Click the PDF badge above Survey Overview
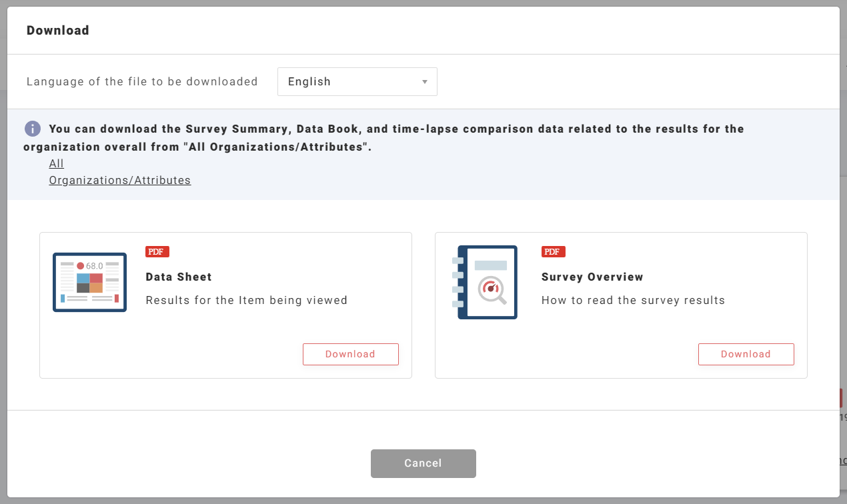847x504 pixels. pyautogui.click(x=553, y=251)
